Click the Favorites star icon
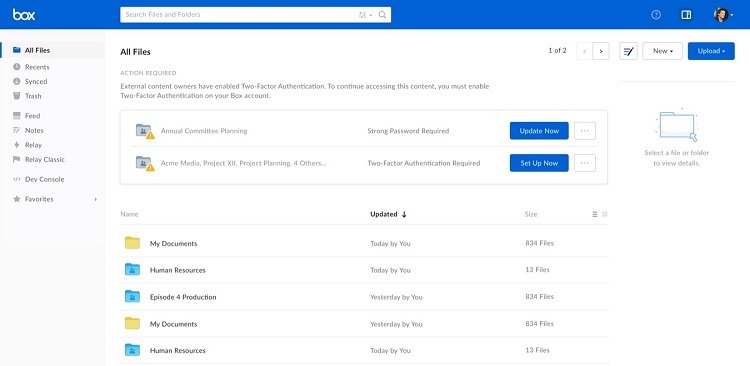750x366 pixels. [x=17, y=199]
